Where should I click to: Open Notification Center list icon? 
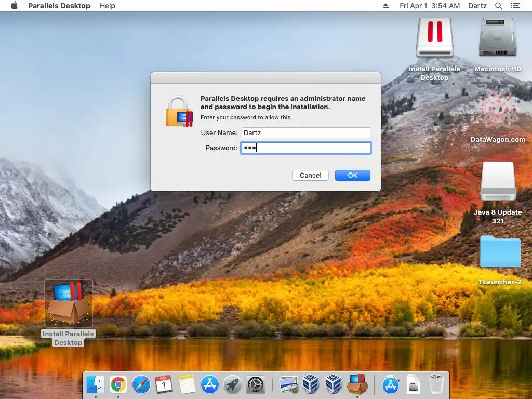point(515,6)
